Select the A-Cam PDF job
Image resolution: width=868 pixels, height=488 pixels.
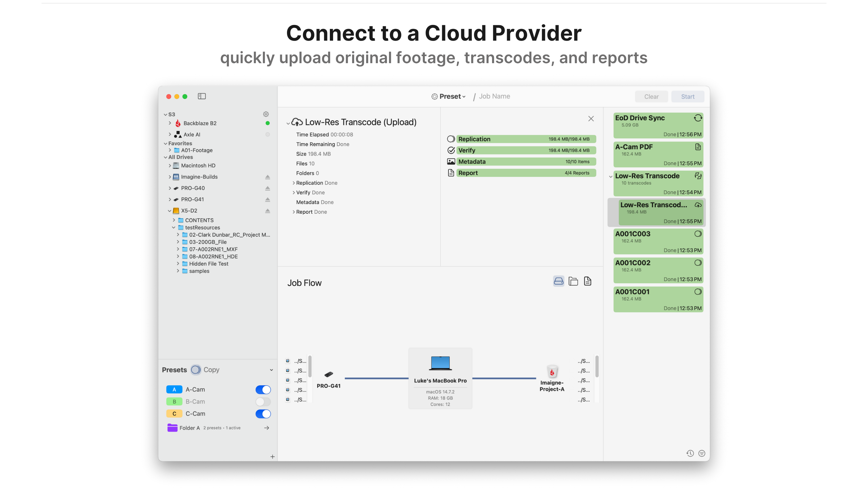[658, 155]
